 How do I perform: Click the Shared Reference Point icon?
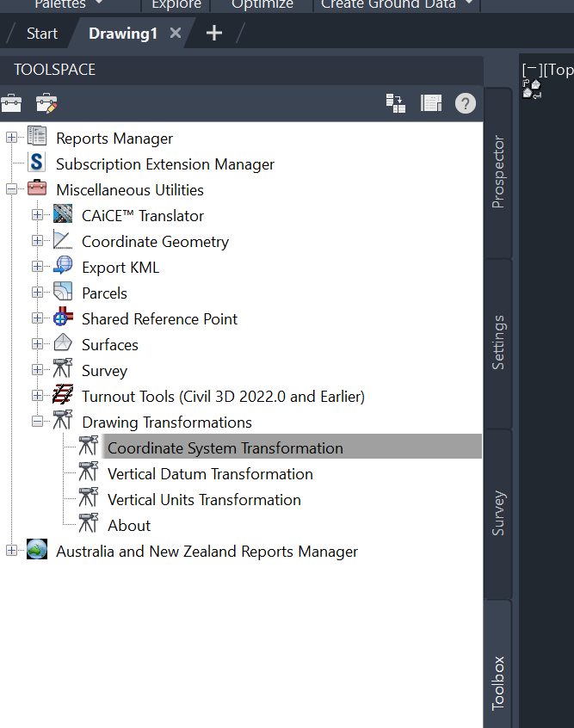click(63, 318)
